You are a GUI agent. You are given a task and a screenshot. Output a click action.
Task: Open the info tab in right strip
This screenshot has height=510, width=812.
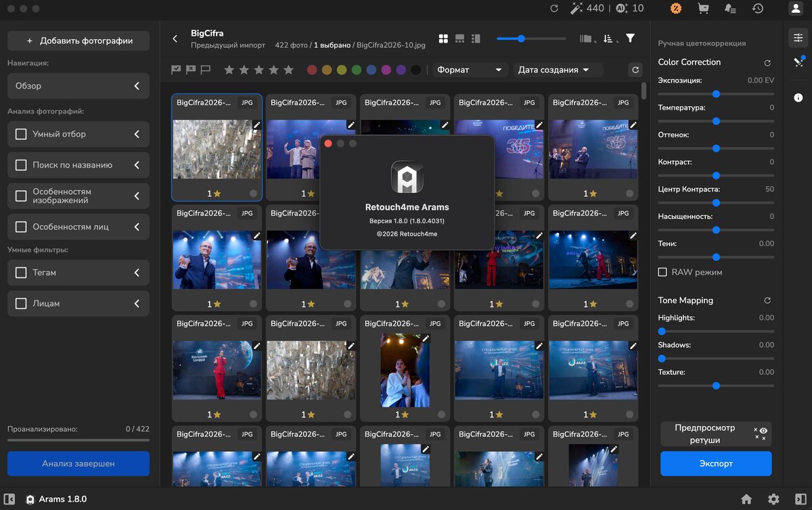(x=798, y=97)
